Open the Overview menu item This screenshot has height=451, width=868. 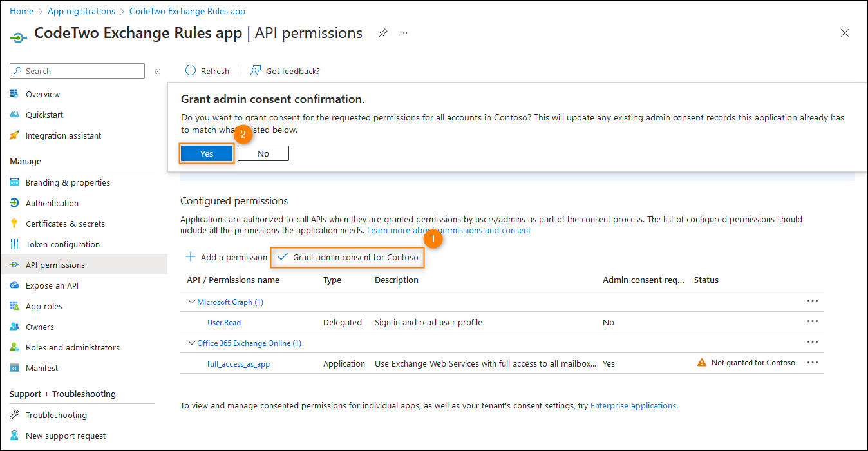click(42, 94)
